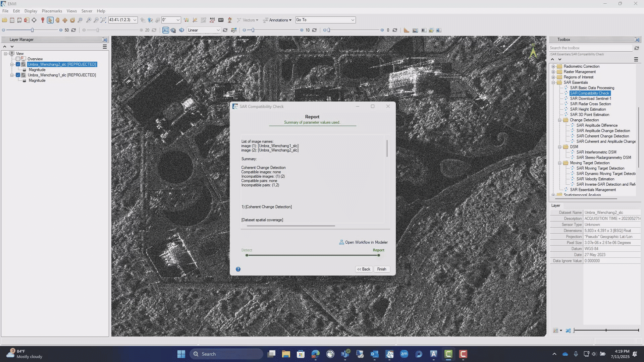Expand the Radiometric Correction folder

pos(553,66)
